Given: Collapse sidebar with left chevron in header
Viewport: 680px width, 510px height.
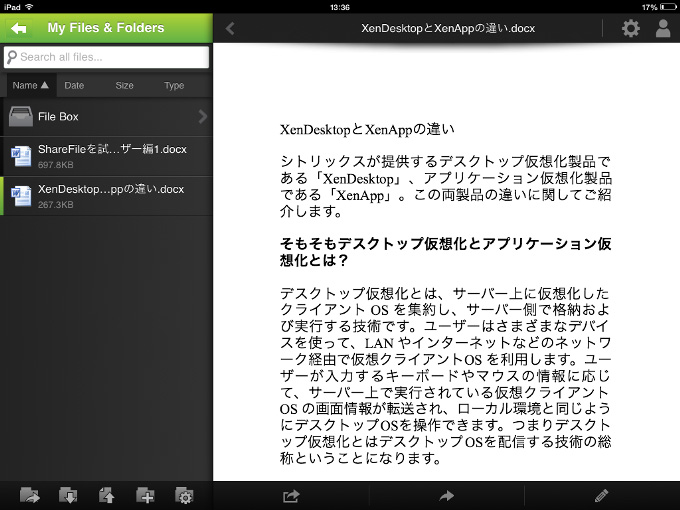Looking at the screenshot, I should (230, 29).
